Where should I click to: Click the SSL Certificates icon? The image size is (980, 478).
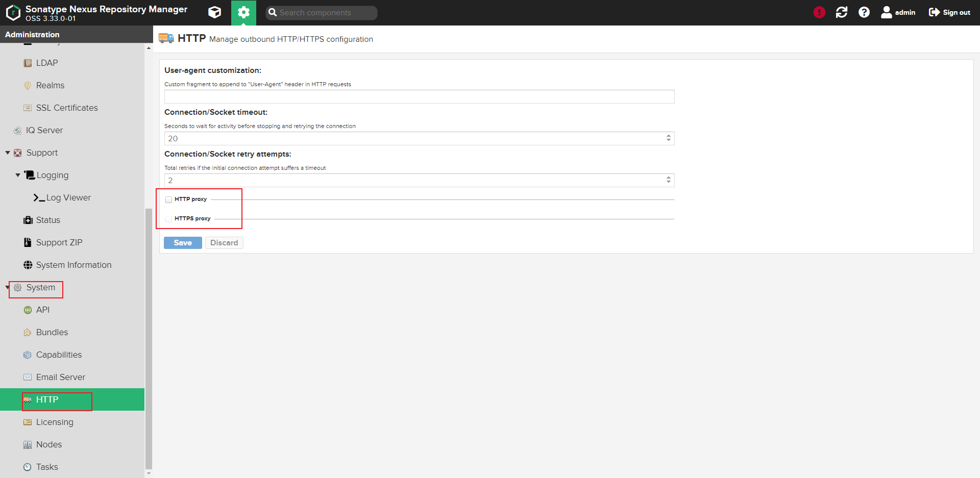(x=28, y=108)
